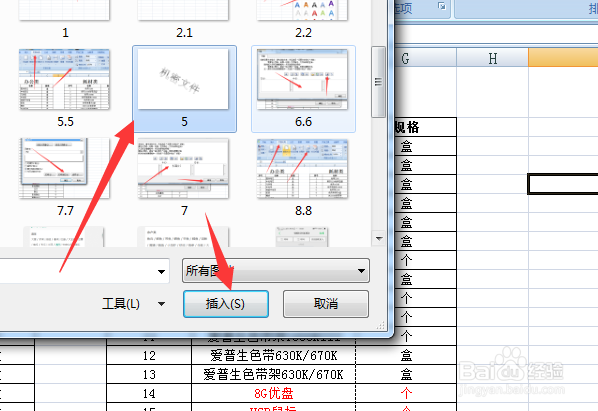Select column H header in Excel
This screenshot has height=411, width=598.
tap(493, 58)
